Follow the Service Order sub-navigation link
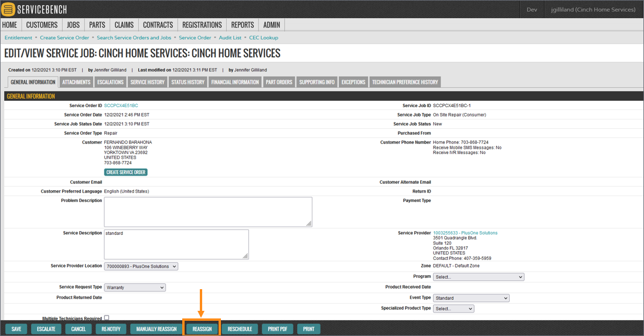The height and width of the screenshot is (336, 644). click(x=195, y=37)
